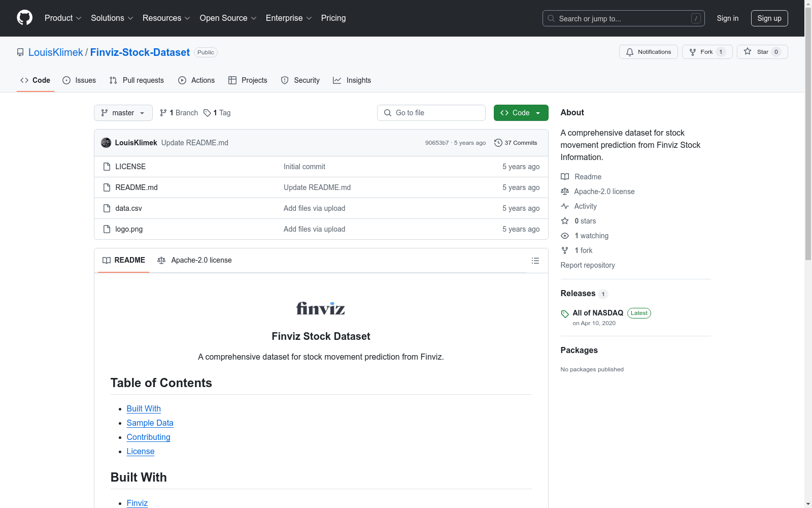The width and height of the screenshot is (812, 508).
Task: Click the Go to file field
Action: pyautogui.click(x=431, y=113)
